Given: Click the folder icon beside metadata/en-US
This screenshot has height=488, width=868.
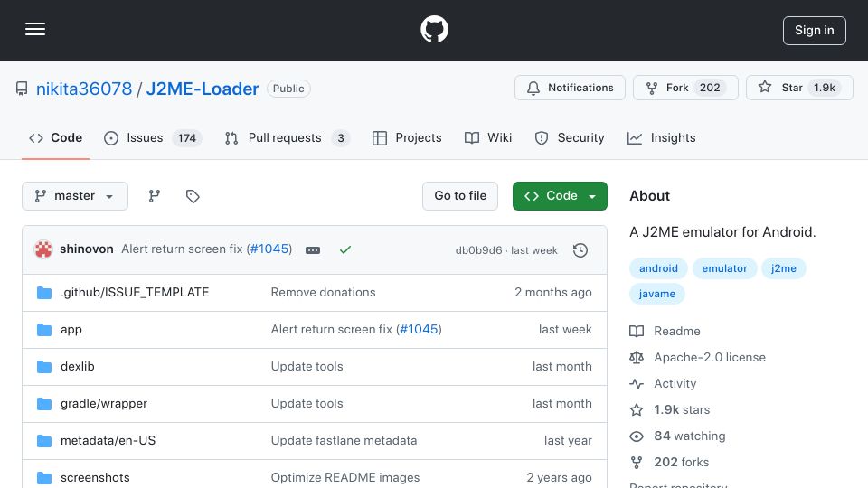Looking at the screenshot, I should point(44,440).
